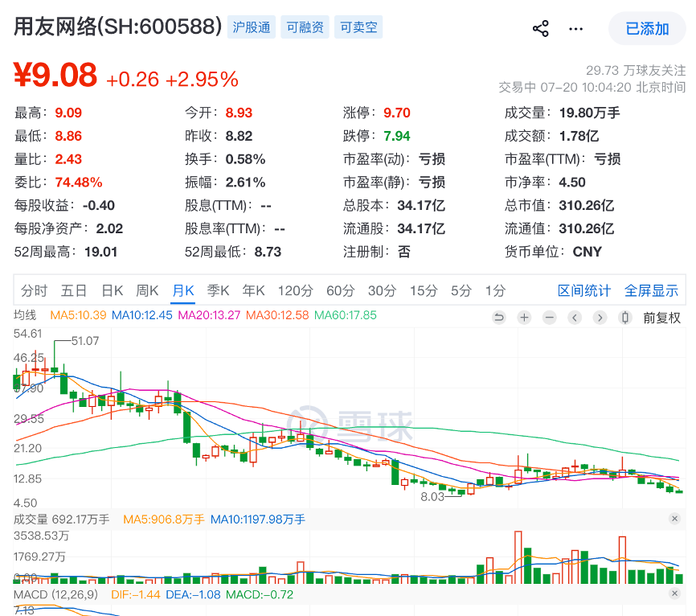Close the MACD indicator panel
696x616 pixels.
point(674,593)
